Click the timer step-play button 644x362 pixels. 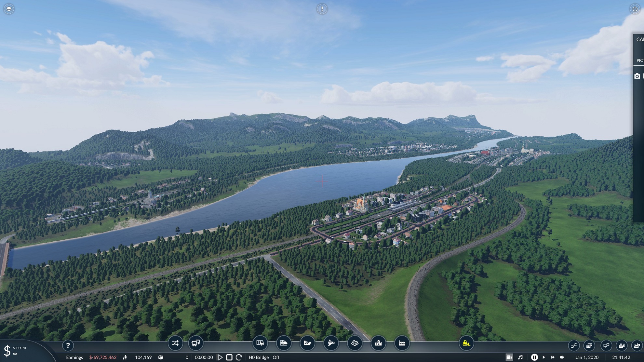pyautogui.click(x=220, y=357)
